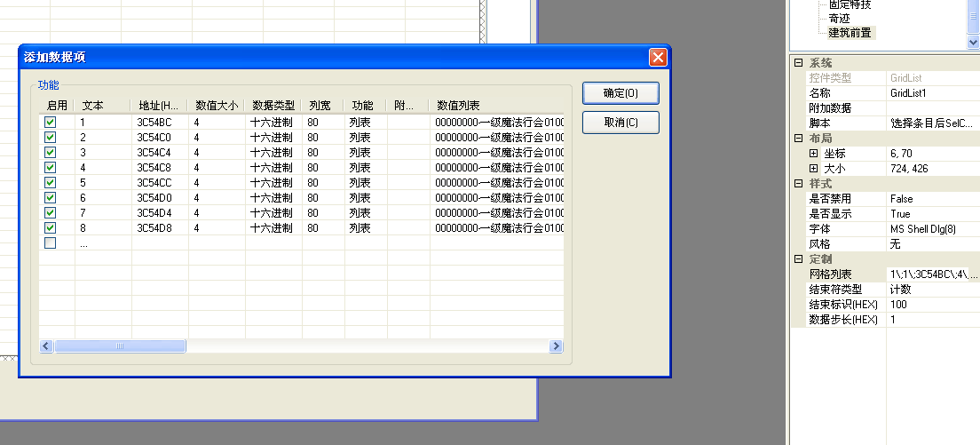Viewport: 980px width, 445px height.
Task: Collapse the 定制 property group
Action: click(798, 259)
